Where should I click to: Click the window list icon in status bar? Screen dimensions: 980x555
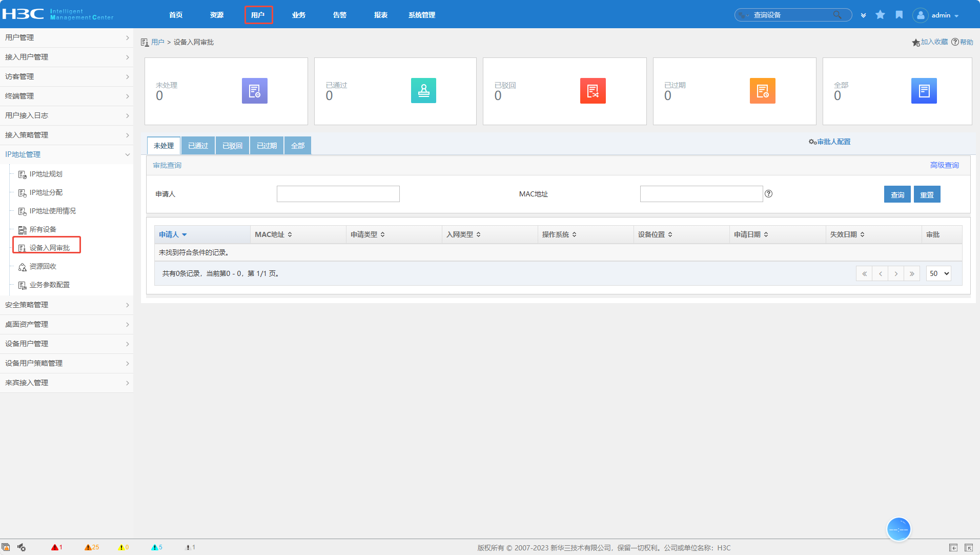click(6, 547)
